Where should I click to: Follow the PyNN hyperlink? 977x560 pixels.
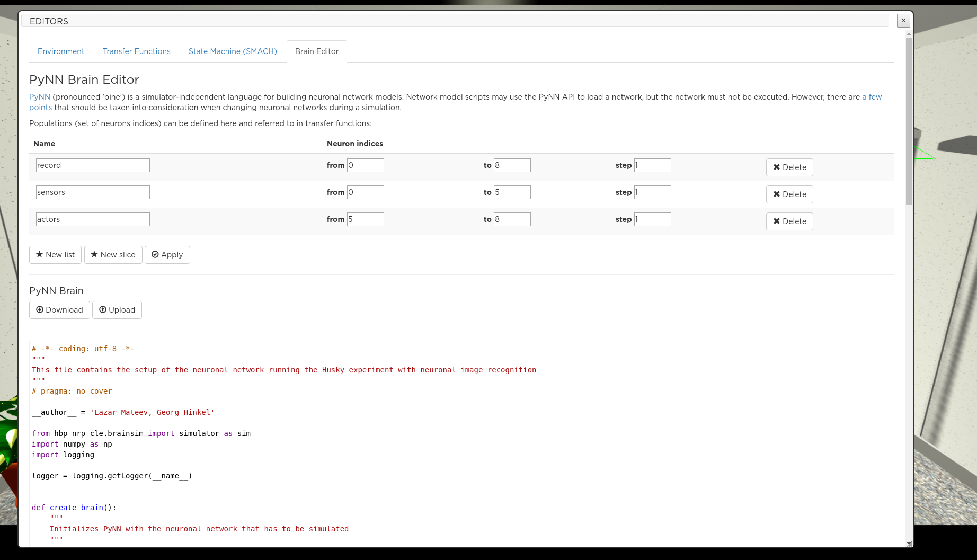(x=40, y=97)
